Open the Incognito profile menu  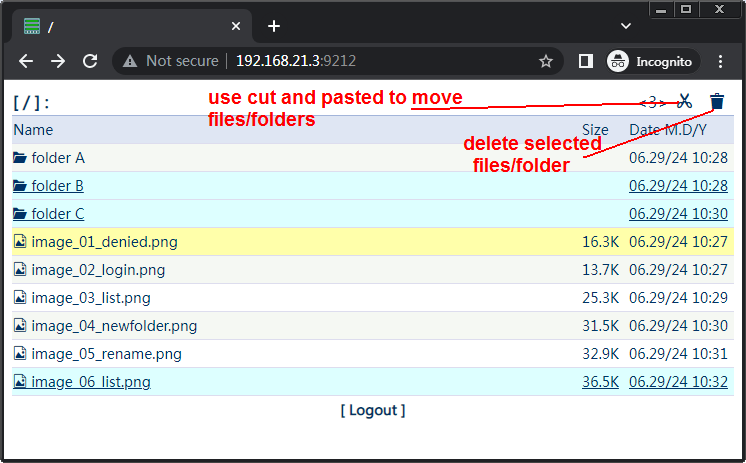(x=651, y=61)
